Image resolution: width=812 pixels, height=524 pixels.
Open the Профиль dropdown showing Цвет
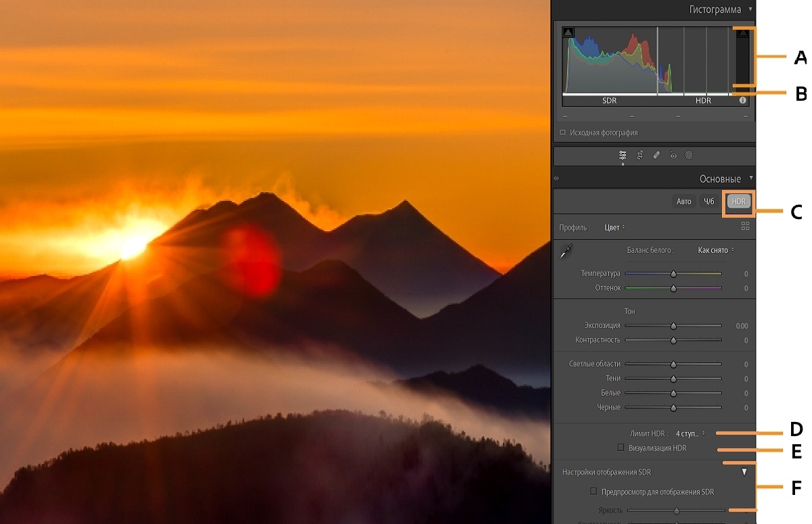(614, 227)
